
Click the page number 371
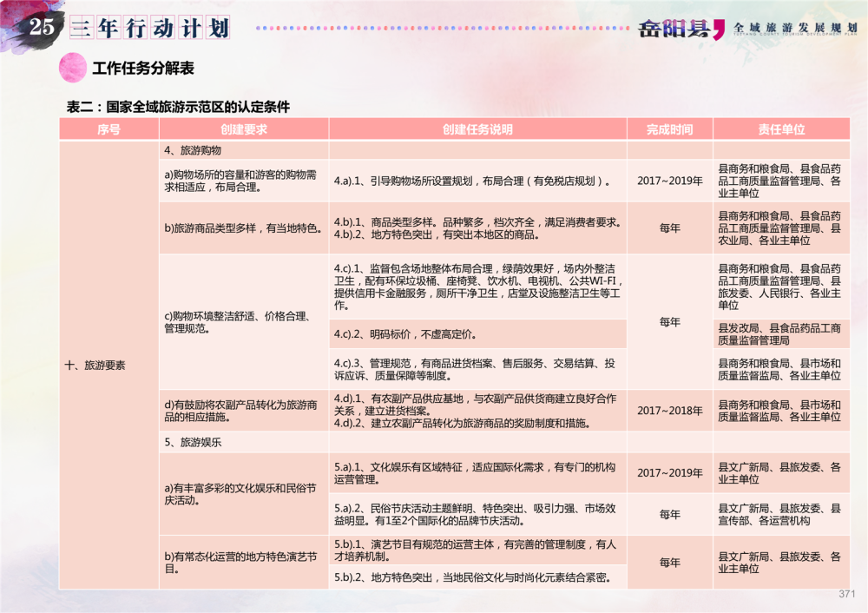[x=847, y=595]
